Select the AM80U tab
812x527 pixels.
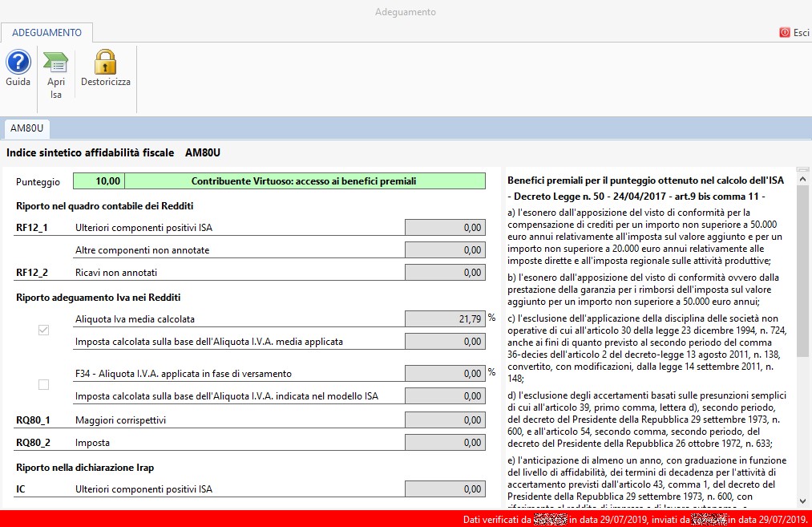(27, 128)
